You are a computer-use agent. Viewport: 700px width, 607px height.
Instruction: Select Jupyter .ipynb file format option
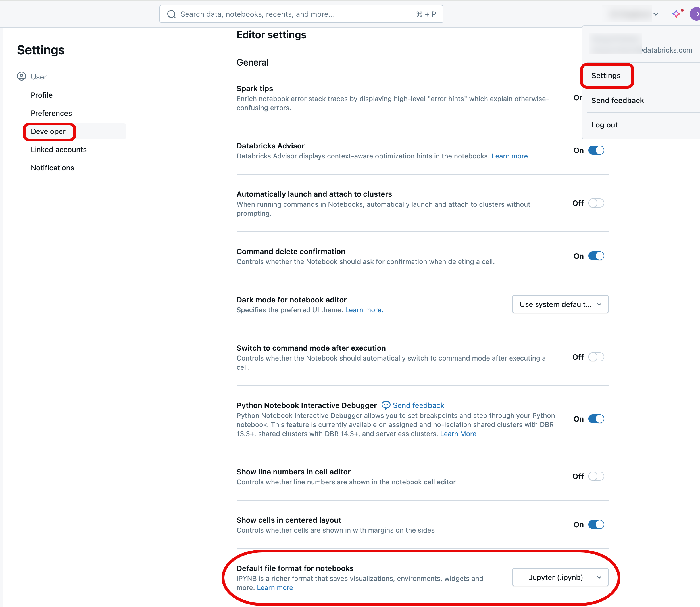pyautogui.click(x=560, y=577)
